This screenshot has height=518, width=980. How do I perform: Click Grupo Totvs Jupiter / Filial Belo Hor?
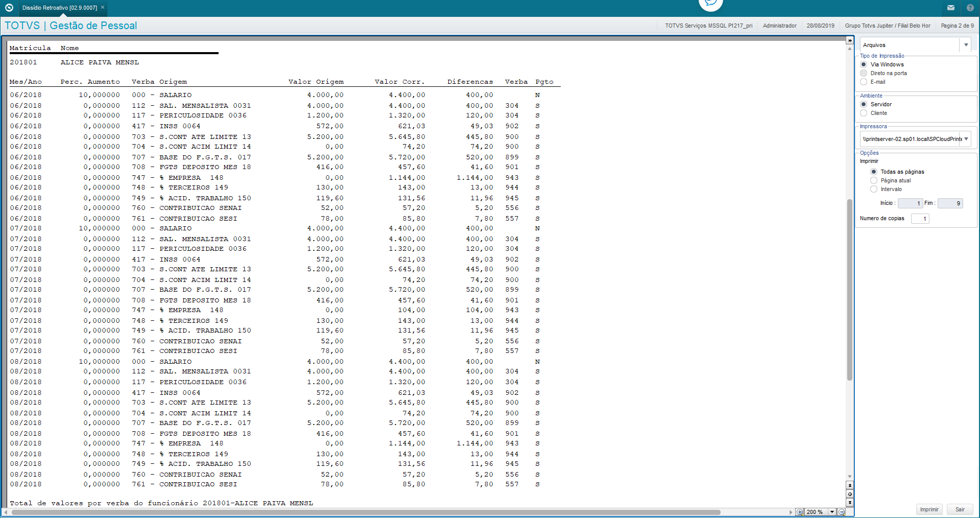tap(888, 26)
